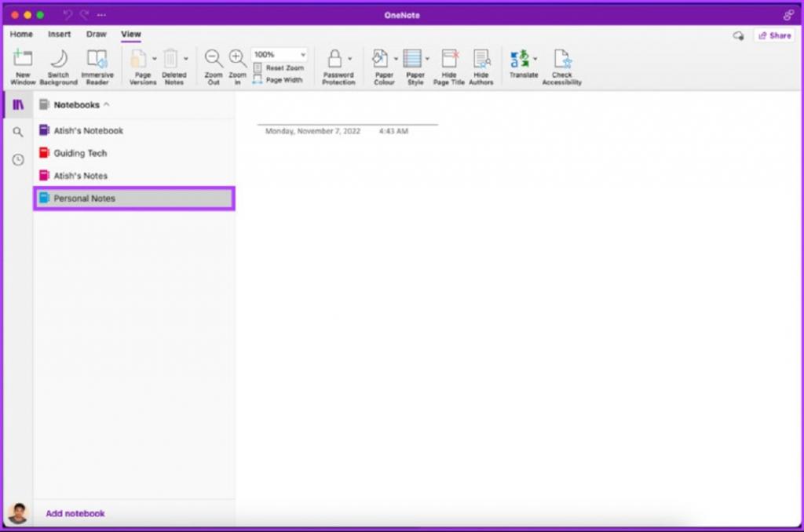Open Atish's Notebook

click(x=134, y=131)
